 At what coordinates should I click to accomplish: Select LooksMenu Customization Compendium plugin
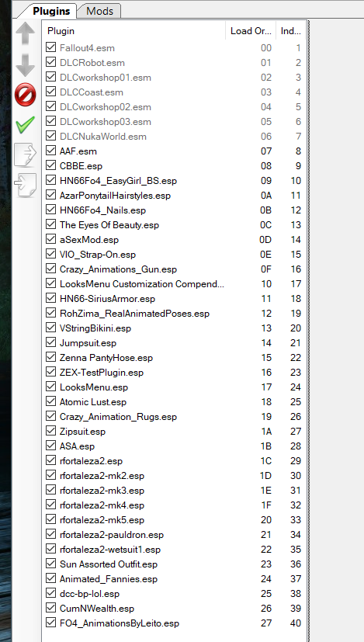pyautogui.click(x=142, y=284)
